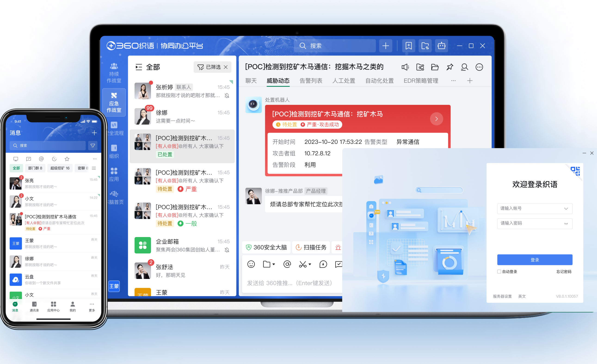Image resolution: width=597 pixels, height=364 pixels.
Task: Tap 通讯录 in the phone bottom bar
Action: [x=34, y=306]
